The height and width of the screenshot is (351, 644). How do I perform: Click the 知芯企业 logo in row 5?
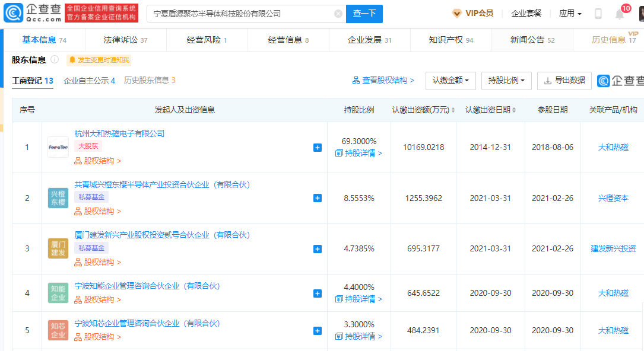[x=58, y=330]
